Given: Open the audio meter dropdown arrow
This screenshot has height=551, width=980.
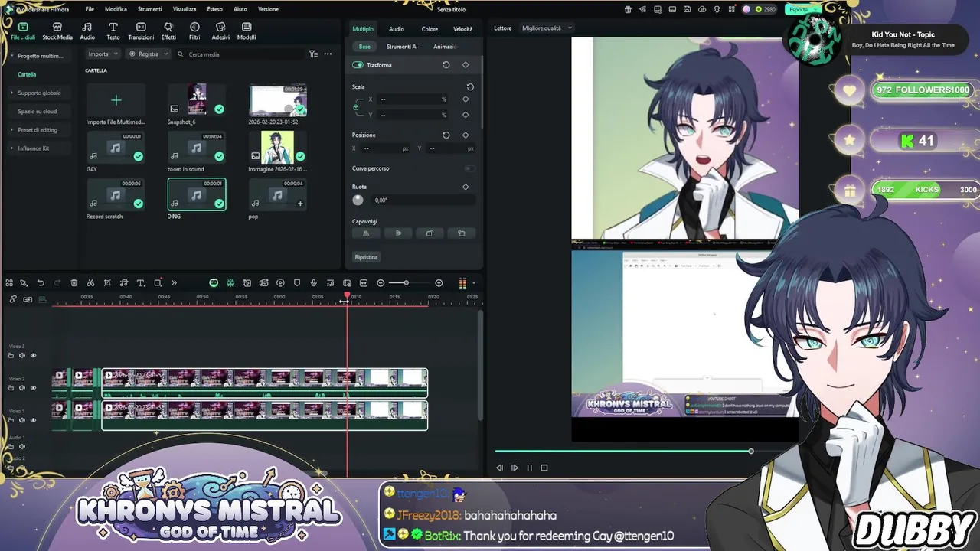Looking at the screenshot, I should pyautogui.click(x=473, y=283).
